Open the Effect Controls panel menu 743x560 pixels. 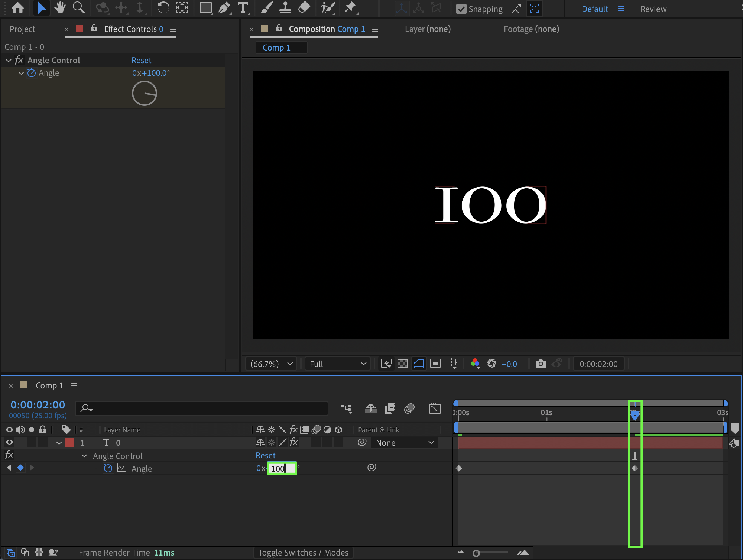[173, 29]
